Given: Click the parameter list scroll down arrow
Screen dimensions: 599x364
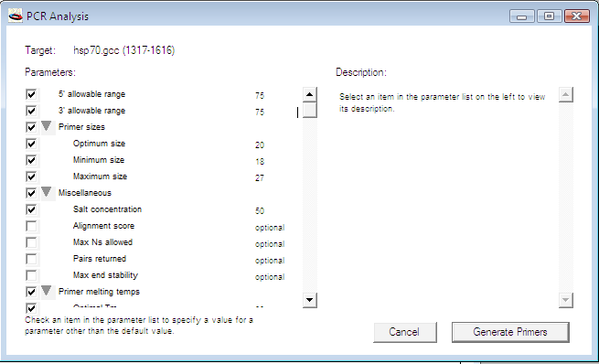Looking at the screenshot, I should pyautogui.click(x=309, y=300).
